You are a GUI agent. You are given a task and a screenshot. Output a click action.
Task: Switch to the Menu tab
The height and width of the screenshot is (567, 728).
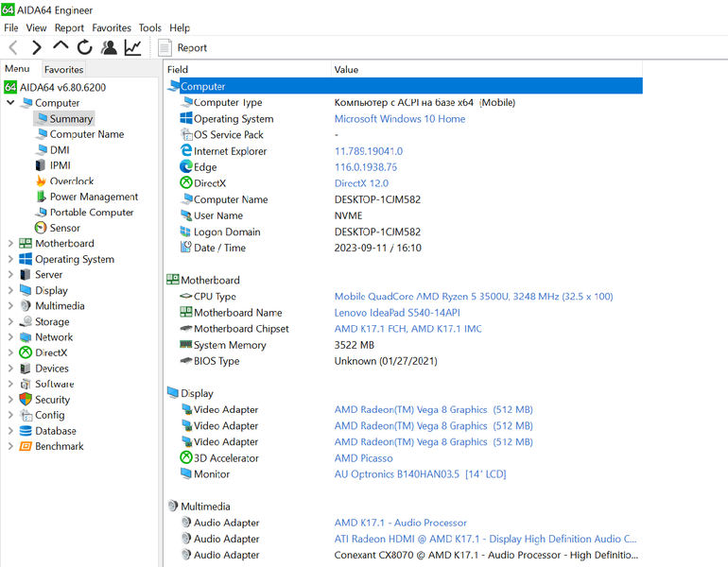[17, 69]
